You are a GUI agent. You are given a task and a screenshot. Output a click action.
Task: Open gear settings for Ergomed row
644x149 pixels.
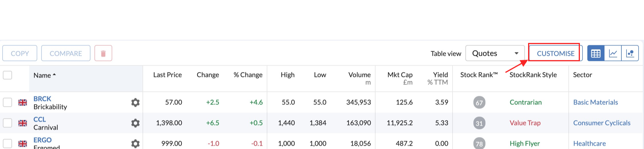[135, 144]
